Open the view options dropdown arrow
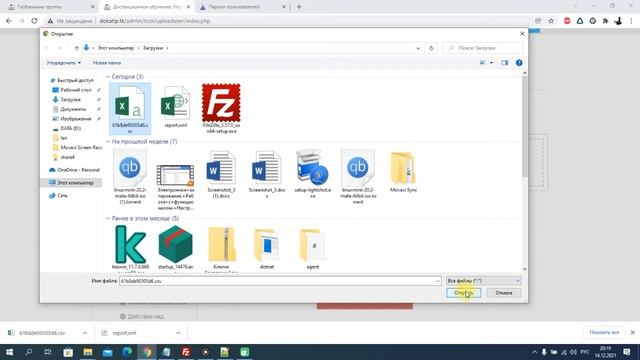This screenshot has width=640, height=360. (491, 63)
